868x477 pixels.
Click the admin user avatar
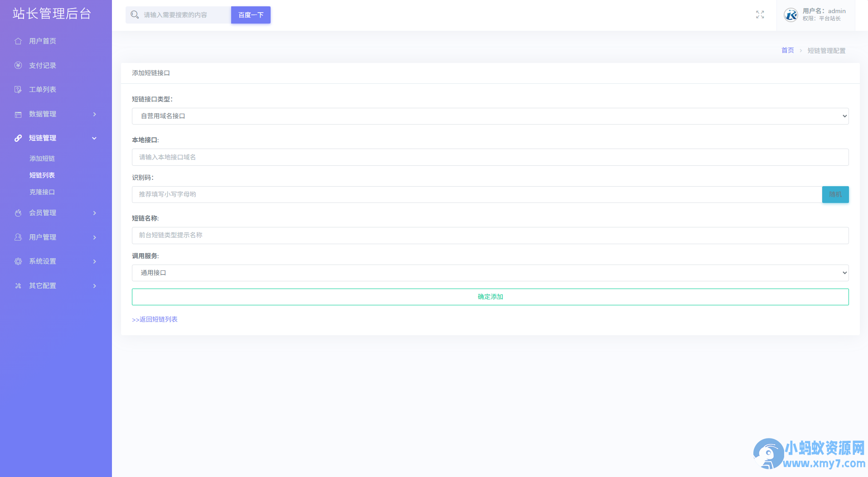[x=791, y=15]
